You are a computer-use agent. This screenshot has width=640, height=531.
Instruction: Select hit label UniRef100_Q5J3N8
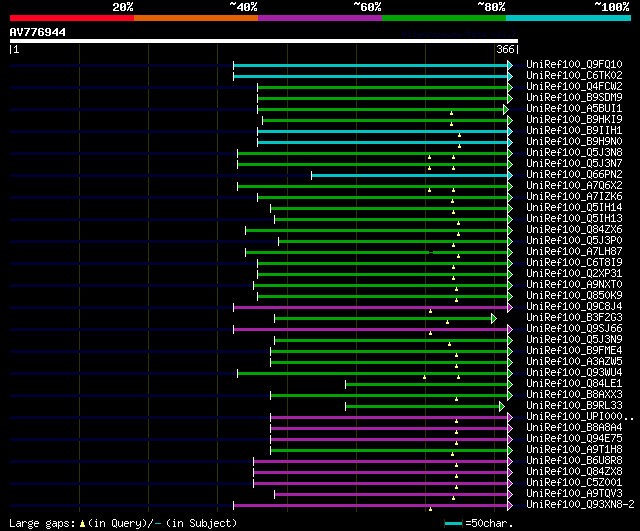[574, 152]
